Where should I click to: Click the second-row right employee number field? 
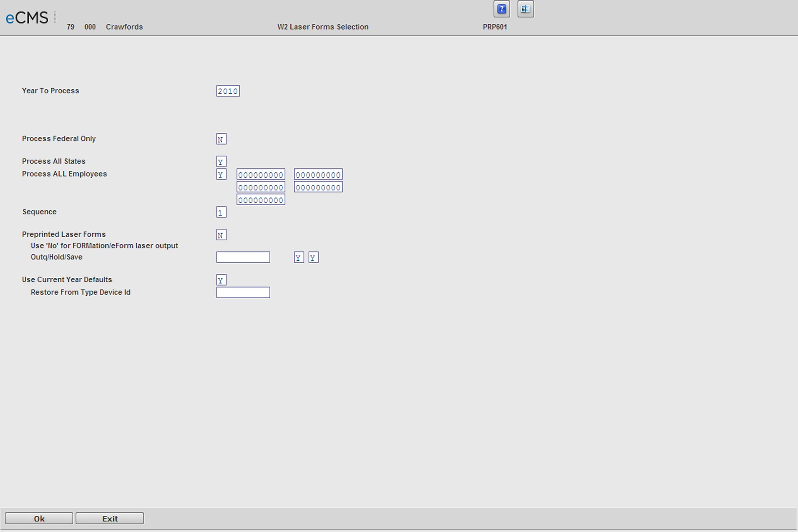tap(318, 187)
